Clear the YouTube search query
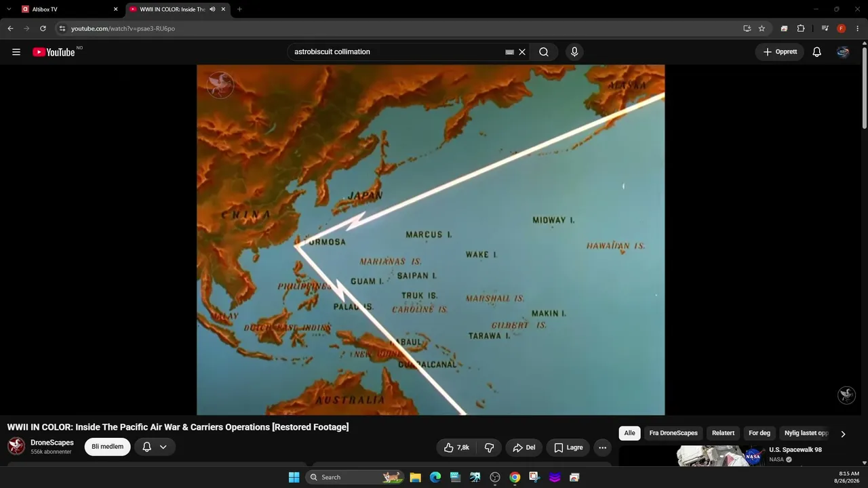 coord(522,52)
